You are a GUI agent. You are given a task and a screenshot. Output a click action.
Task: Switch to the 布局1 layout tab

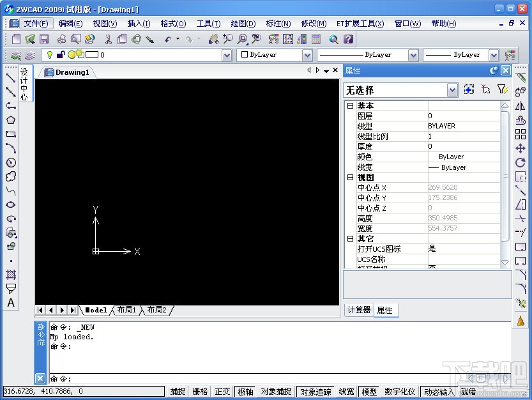pyautogui.click(x=126, y=310)
